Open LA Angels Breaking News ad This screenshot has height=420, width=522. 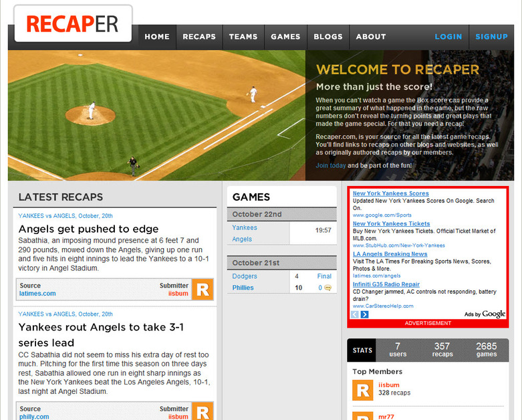(x=390, y=253)
